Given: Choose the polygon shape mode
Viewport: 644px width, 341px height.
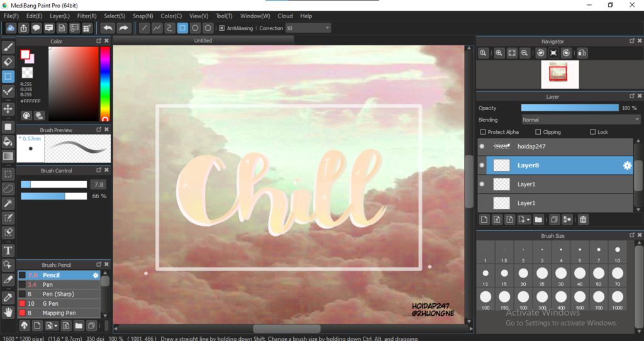Looking at the screenshot, I should point(208,28).
